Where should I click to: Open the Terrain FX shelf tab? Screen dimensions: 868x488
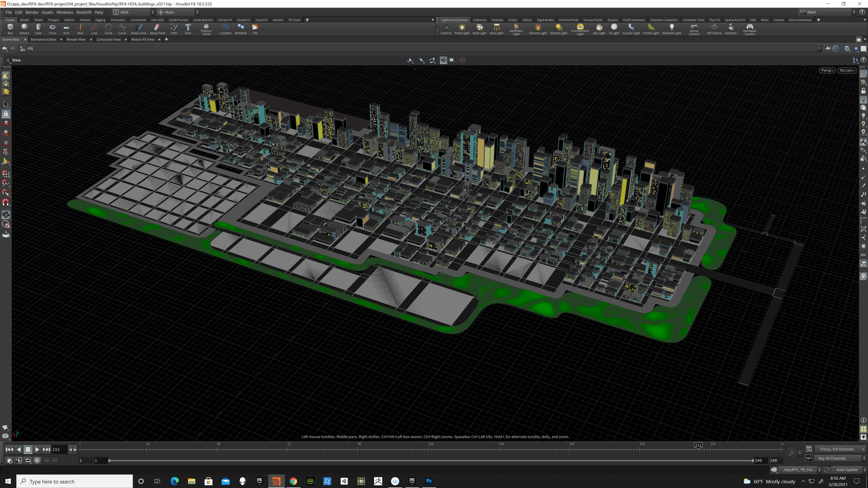[225, 20]
